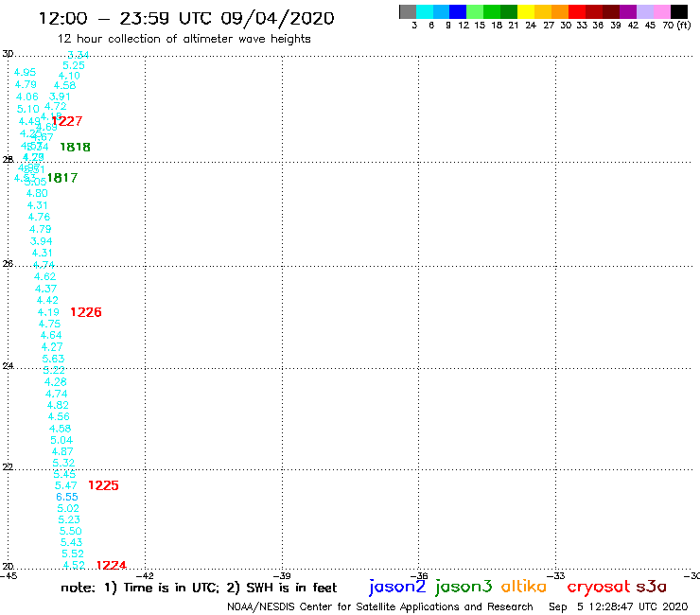Click the wave height value 5.23
Image resolution: width=700 pixels, height=615 pixels.
tap(69, 519)
